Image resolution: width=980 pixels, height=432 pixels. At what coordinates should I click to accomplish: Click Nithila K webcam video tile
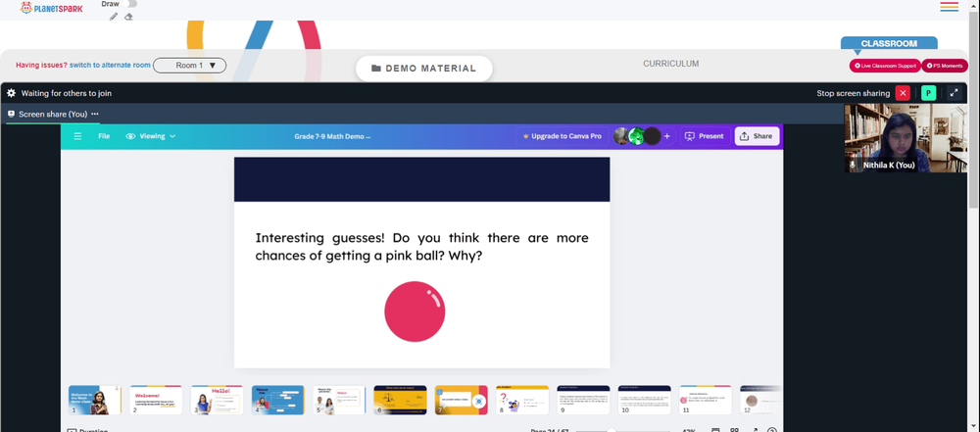(905, 138)
